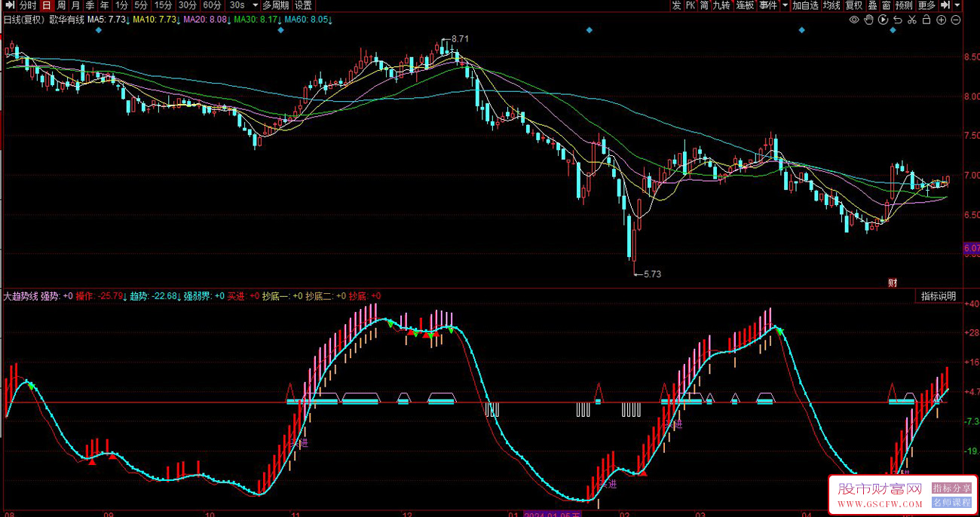Click the circular replay play icon
980x517 pixels.
coord(883,20)
